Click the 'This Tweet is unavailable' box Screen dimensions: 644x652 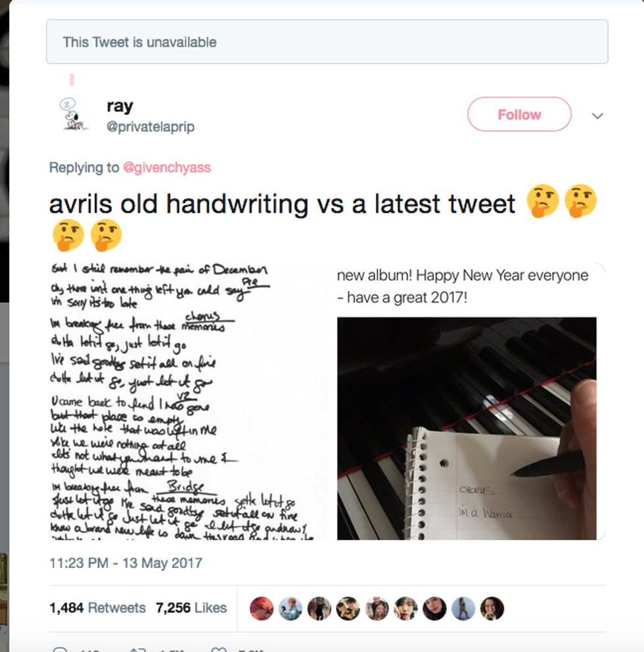[327, 41]
